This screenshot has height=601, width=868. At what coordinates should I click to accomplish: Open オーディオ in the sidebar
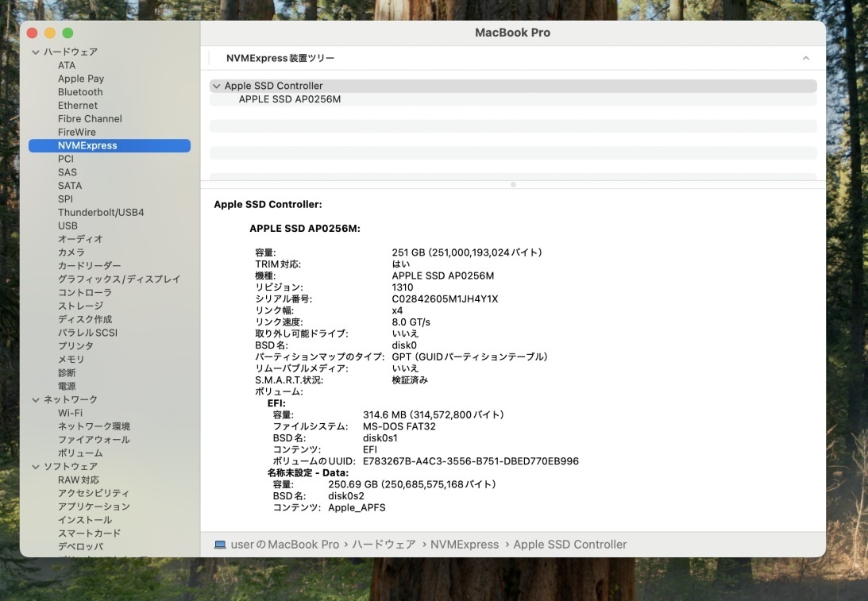(80, 239)
